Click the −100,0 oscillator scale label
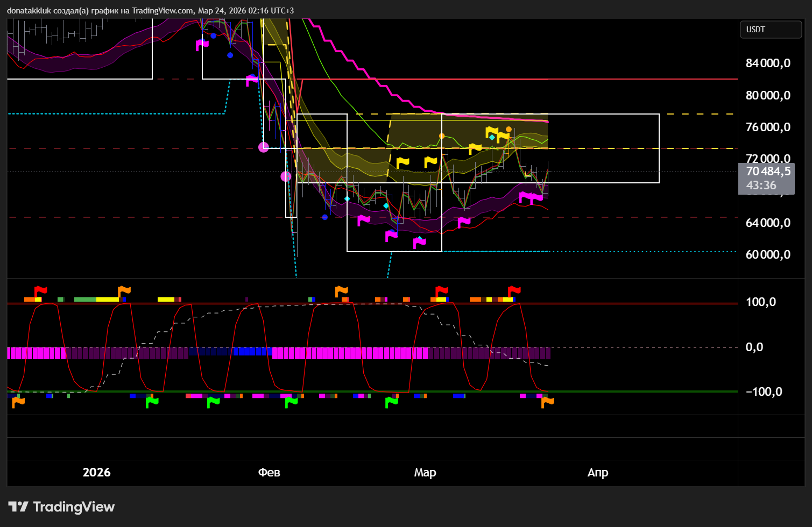 click(x=764, y=392)
